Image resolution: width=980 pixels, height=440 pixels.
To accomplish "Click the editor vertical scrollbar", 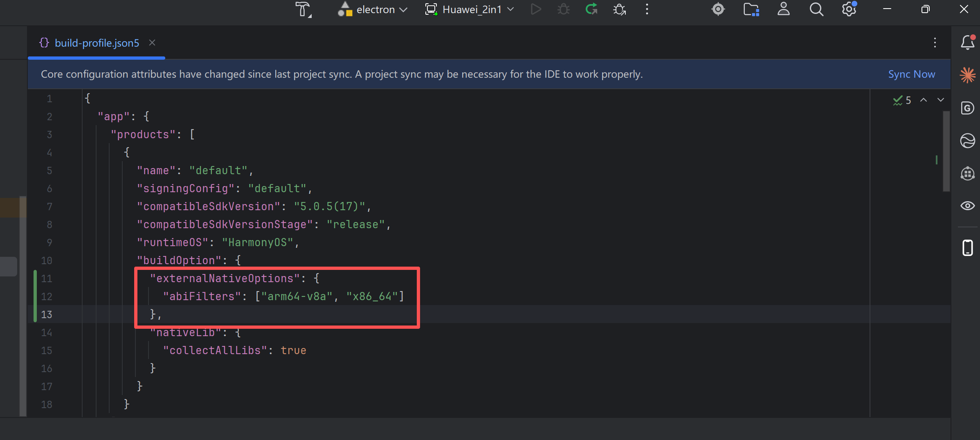I will (946, 151).
